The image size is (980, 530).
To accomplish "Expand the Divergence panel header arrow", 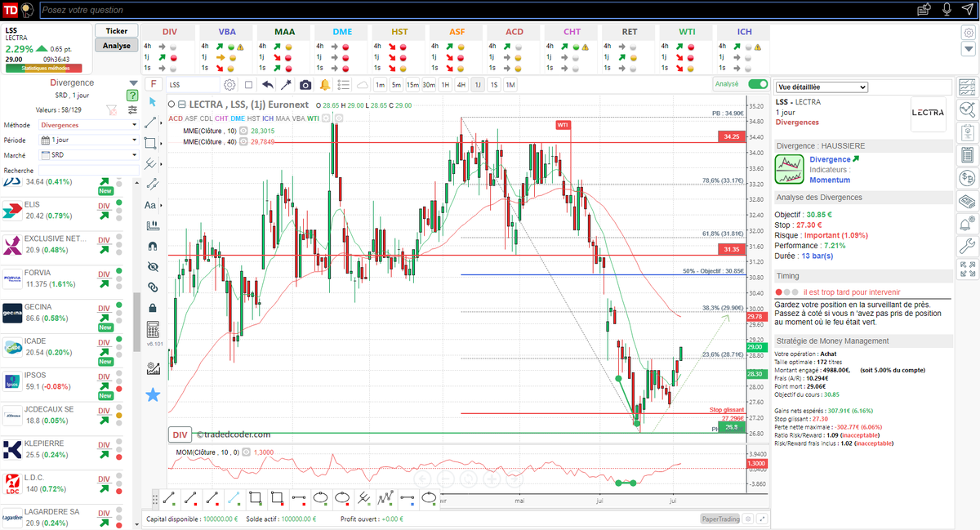I will tap(133, 82).
